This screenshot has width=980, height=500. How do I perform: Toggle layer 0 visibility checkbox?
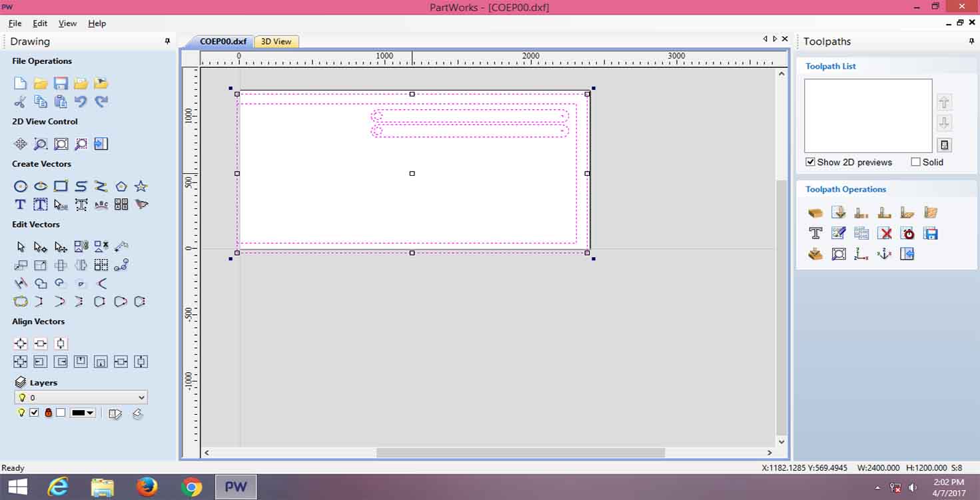click(x=34, y=413)
